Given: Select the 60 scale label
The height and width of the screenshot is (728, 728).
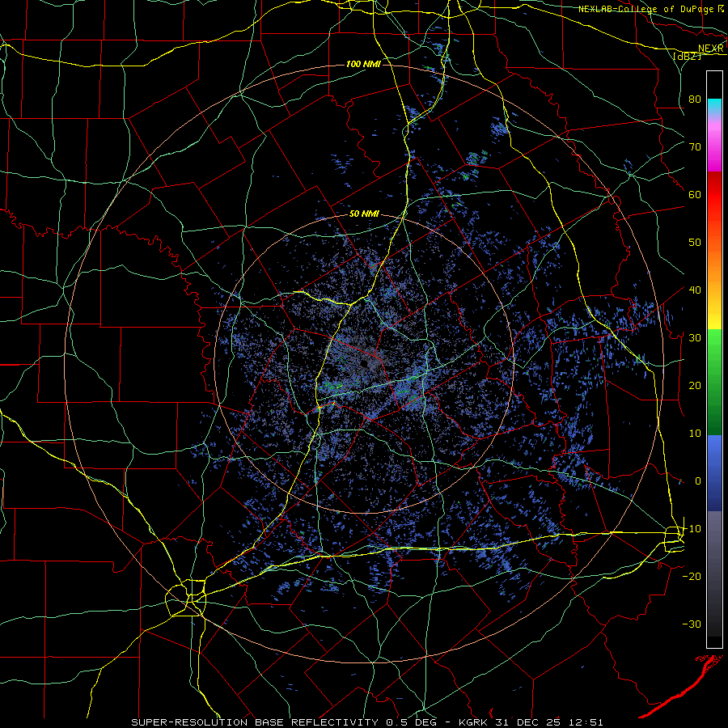Looking at the screenshot, I should tap(695, 194).
